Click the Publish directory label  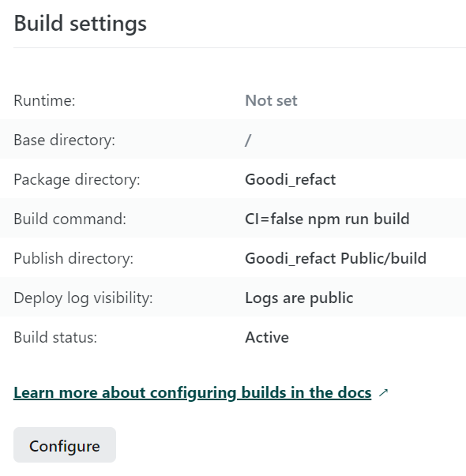(73, 259)
